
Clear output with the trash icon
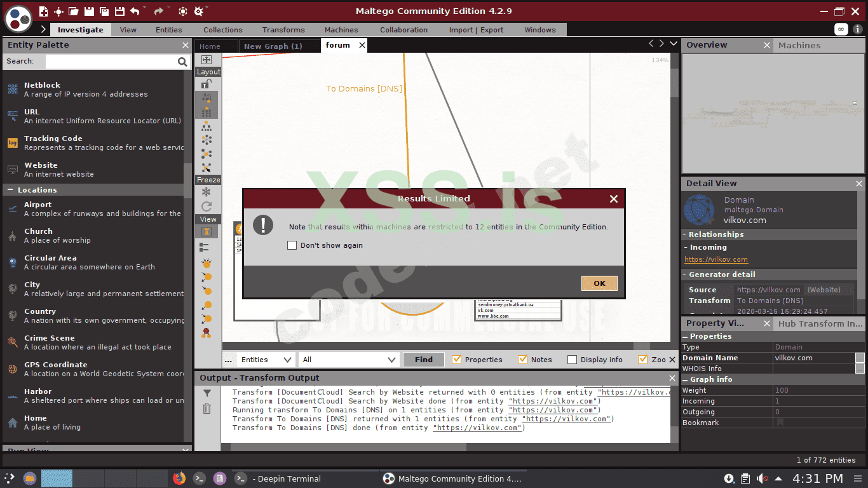[207, 409]
